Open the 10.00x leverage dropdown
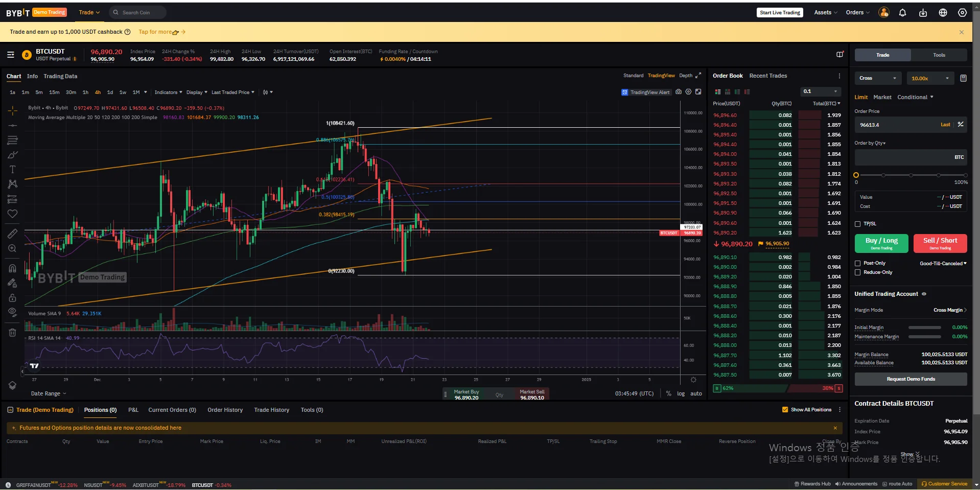Screen dimensions: 980x490 [930, 78]
